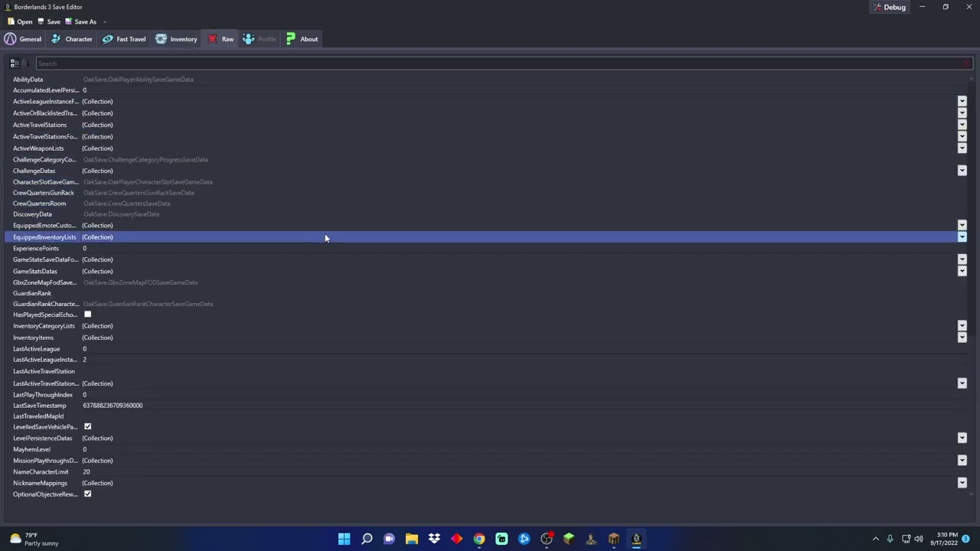The height and width of the screenshot is (551, 980).
Task: Expand ChallengeDatas collection dropdown
Action: tap(962, 171)
